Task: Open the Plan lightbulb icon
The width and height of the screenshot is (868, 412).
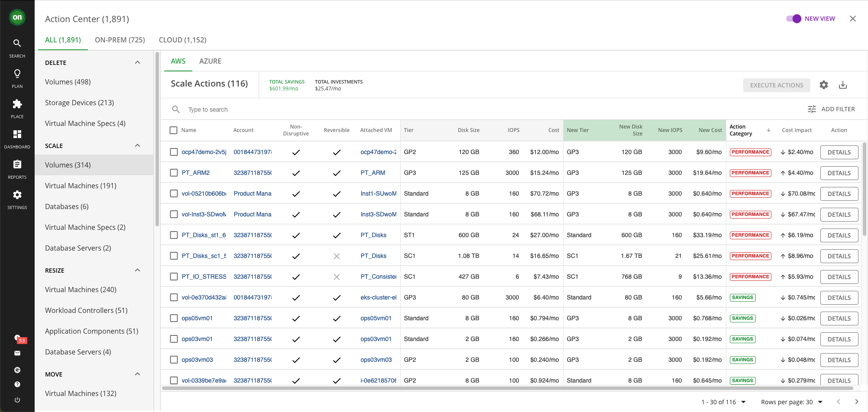Action: [17, 74]
